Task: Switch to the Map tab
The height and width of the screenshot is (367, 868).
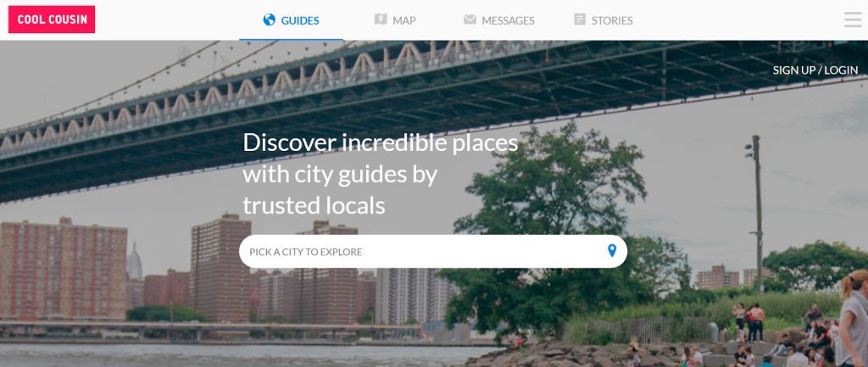Action: coord(404,20)
